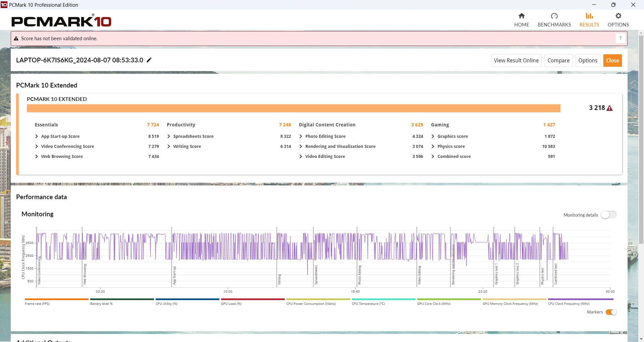Open the Benchmarks gauge icon
The height and width of the screenshot is (342, 644).
tap(554, 16)
